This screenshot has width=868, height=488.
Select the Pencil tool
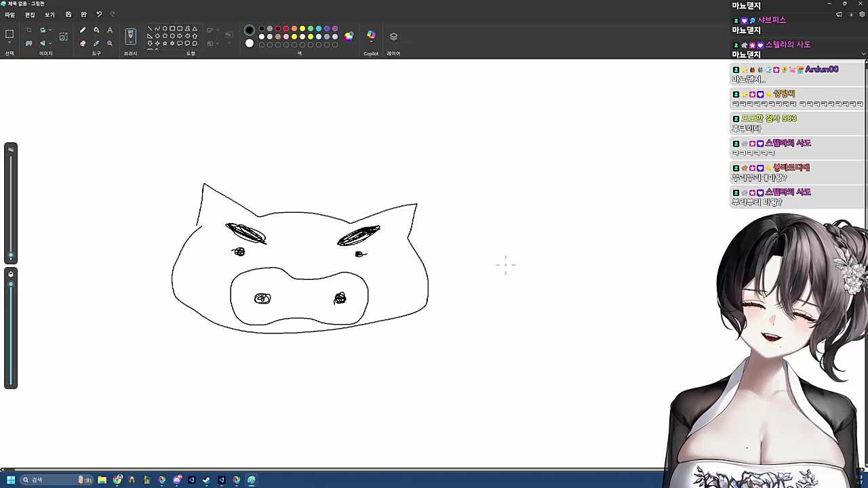(x=83, y=30)
